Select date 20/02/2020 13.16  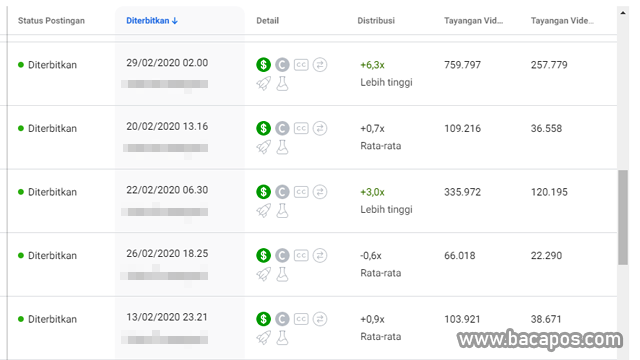point(167,127)
